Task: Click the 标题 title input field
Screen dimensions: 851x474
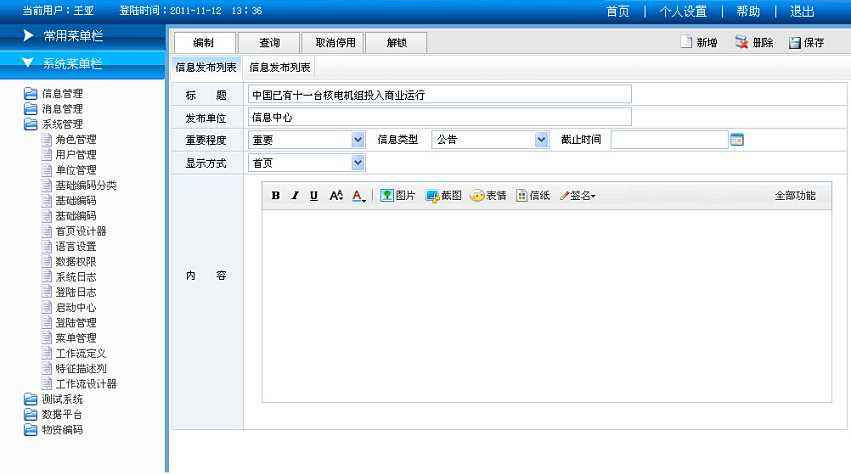Action: (x=440, y=94)
